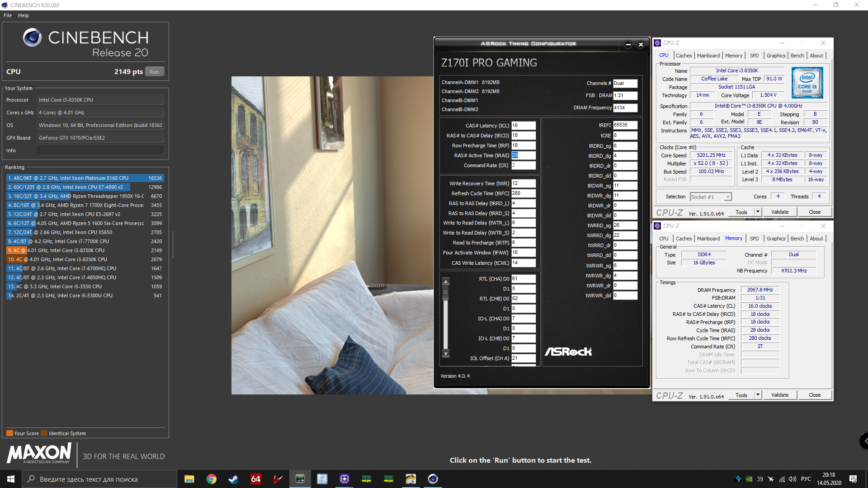Open second green RAM module taskbar icon

point(388,479)
